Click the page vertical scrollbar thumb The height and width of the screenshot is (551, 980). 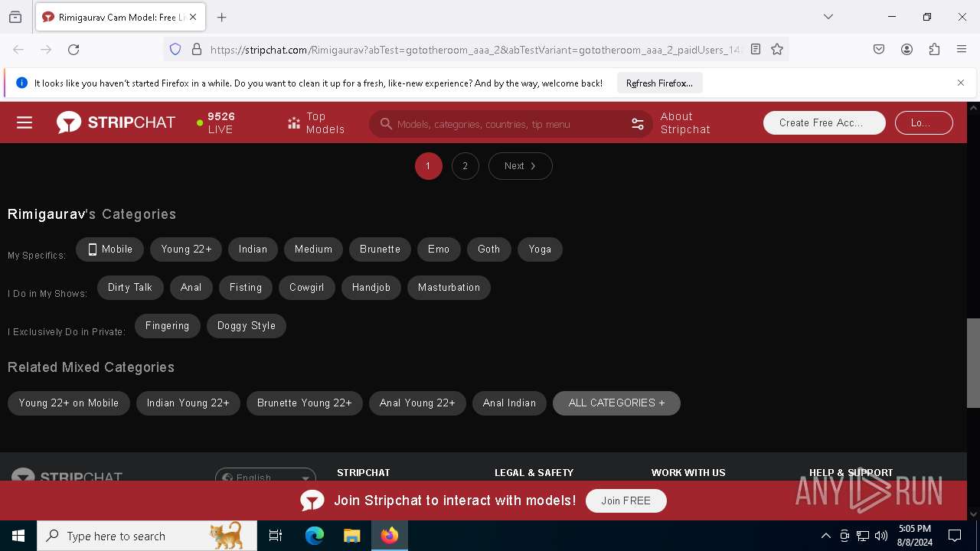(x=973, y=363)
